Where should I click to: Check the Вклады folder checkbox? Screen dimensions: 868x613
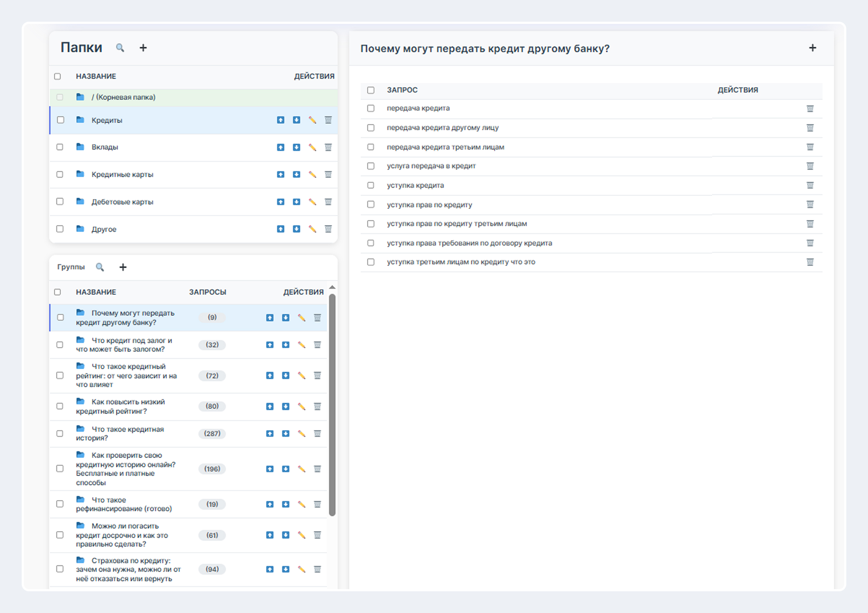click(60, 147)
